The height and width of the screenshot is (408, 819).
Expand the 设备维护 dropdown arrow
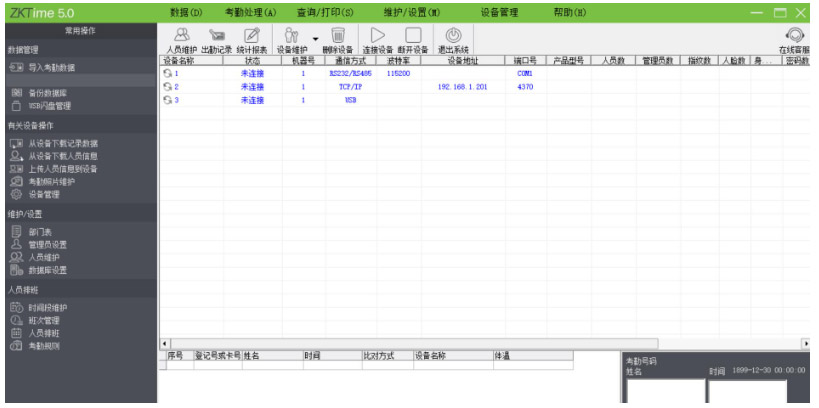[315, 39]
